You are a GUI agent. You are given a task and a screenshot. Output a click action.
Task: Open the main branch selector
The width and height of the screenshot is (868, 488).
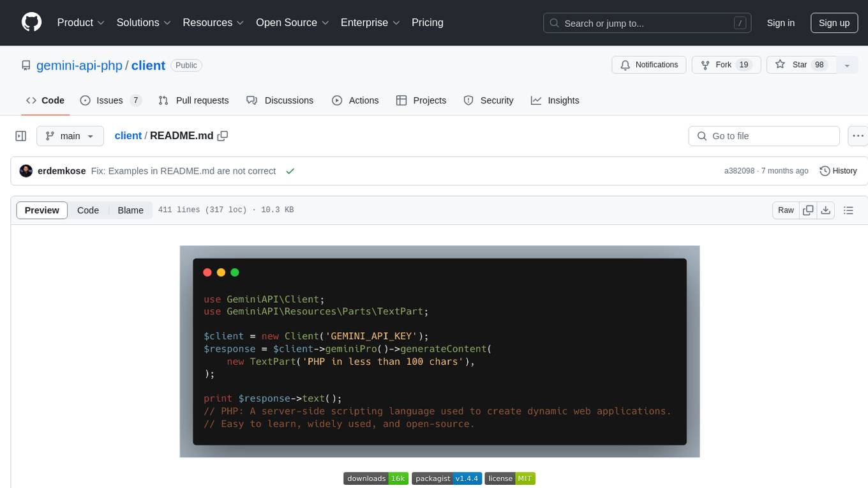coord(70,136)
